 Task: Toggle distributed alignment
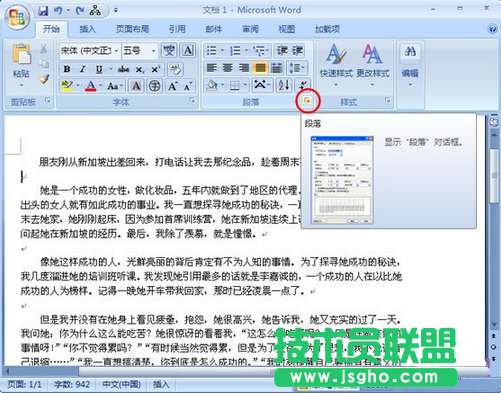[x=276, y=68]
